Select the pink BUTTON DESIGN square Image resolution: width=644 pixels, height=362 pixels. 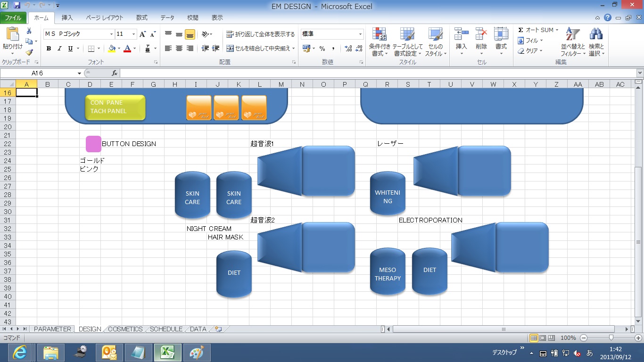[93, 144]
